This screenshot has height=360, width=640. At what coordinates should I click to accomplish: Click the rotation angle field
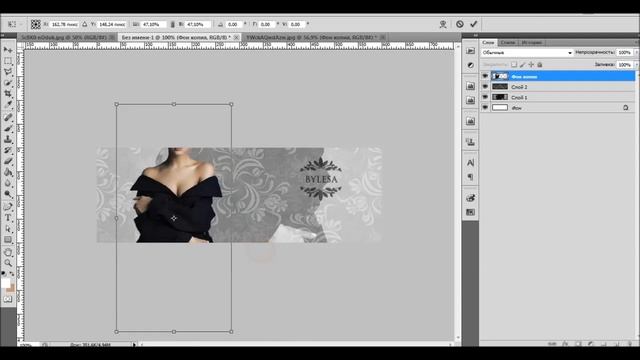coord(234,24)
